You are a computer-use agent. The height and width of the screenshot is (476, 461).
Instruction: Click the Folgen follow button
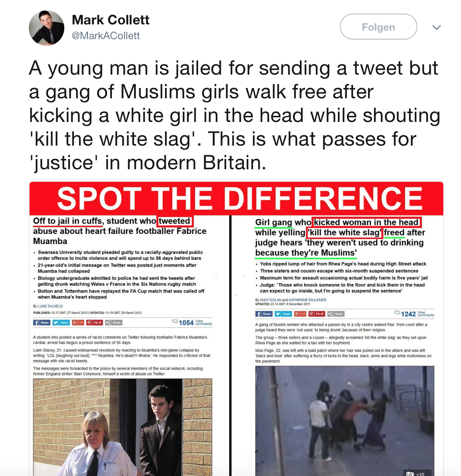tap(378, 27)
